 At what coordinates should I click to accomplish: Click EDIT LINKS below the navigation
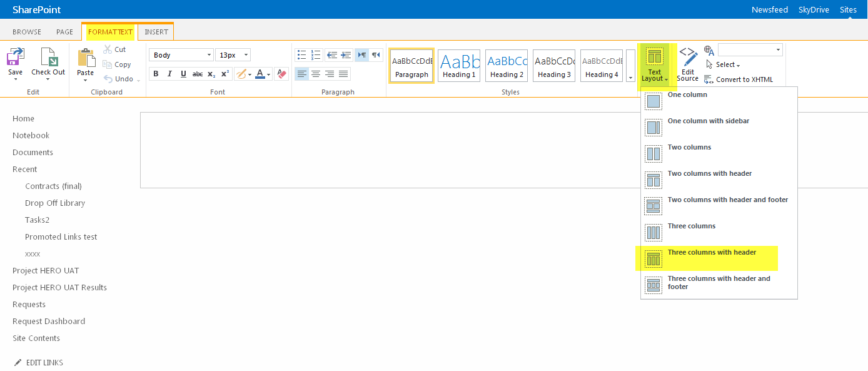(44, 363)
